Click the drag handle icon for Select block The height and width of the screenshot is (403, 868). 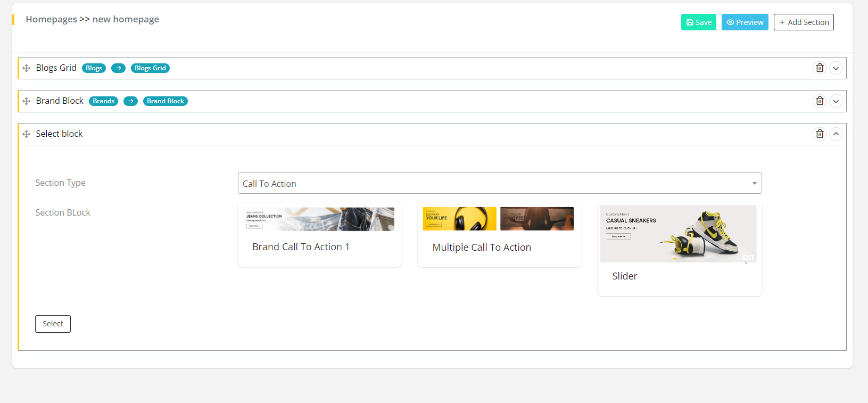pos(27,134)
